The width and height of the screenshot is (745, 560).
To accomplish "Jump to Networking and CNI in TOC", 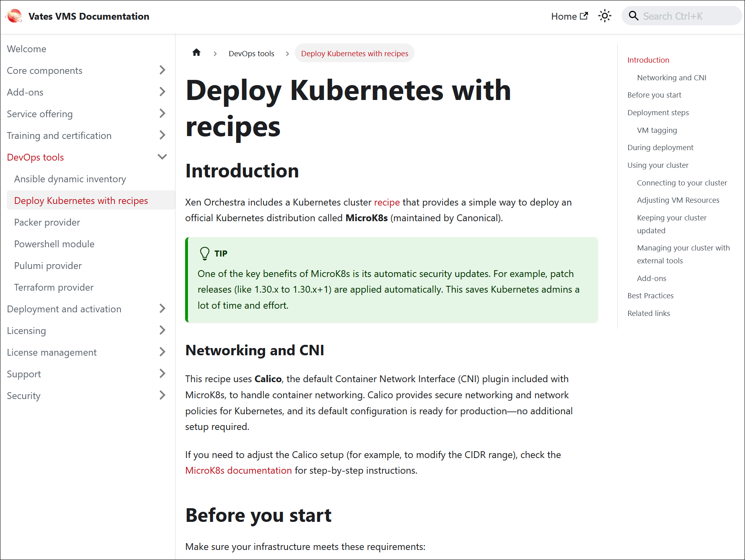I will [x=672, y=77].
